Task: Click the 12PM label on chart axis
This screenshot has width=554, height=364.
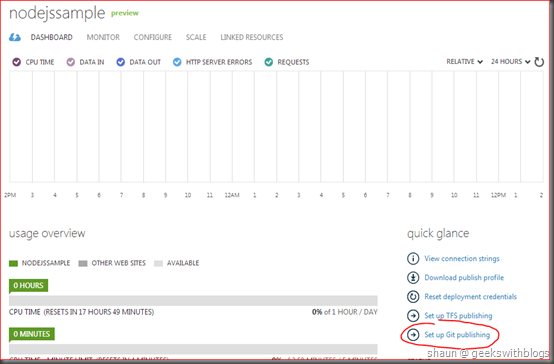Action: point(498,195)
